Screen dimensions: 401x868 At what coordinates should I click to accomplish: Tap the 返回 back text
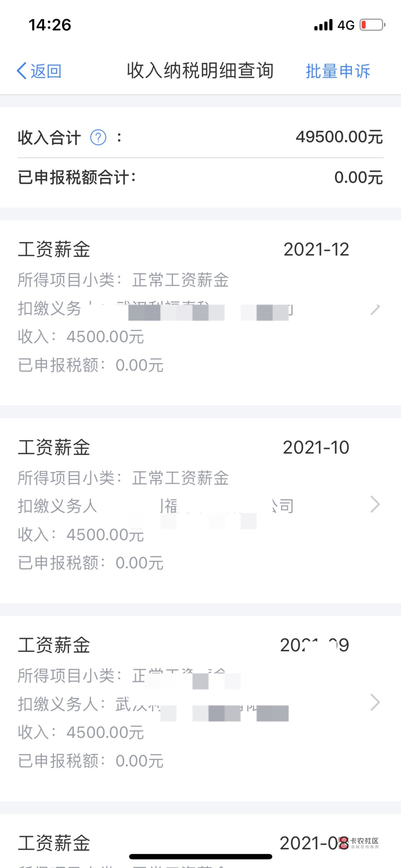tap(46, 71)
